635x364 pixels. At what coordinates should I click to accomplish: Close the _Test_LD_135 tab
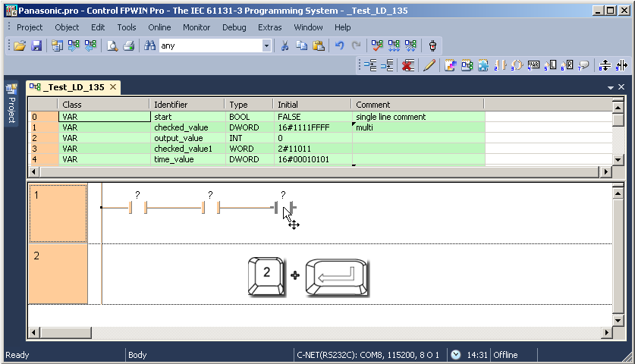click(113, 87)
